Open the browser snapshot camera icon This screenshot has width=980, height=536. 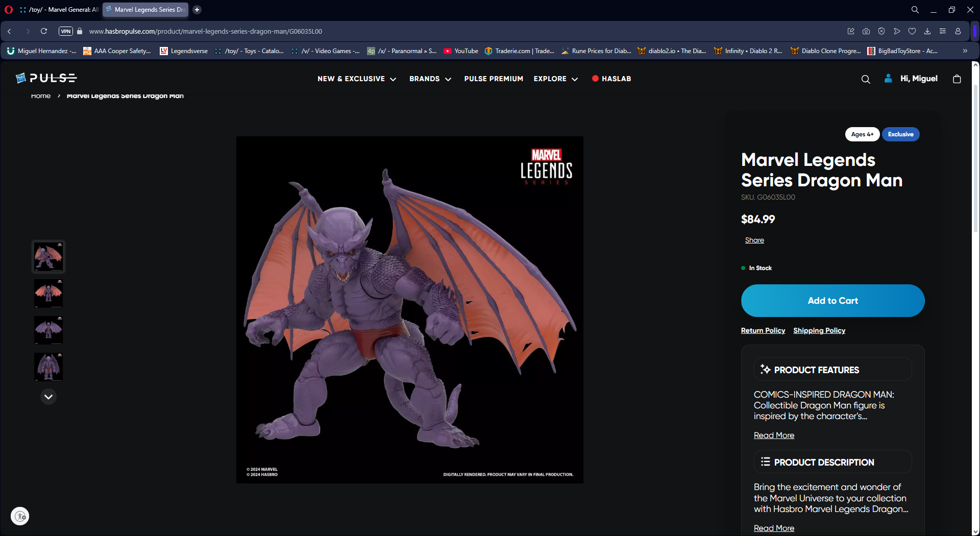pyautogui.click(x=866, y=31)
